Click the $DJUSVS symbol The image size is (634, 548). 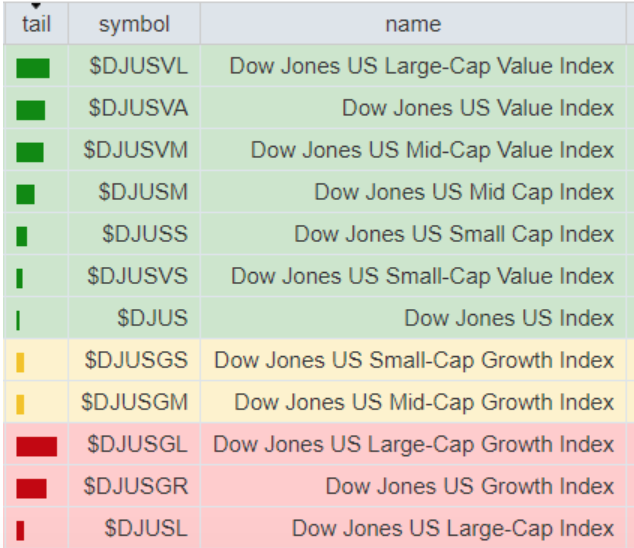(137, 276)
